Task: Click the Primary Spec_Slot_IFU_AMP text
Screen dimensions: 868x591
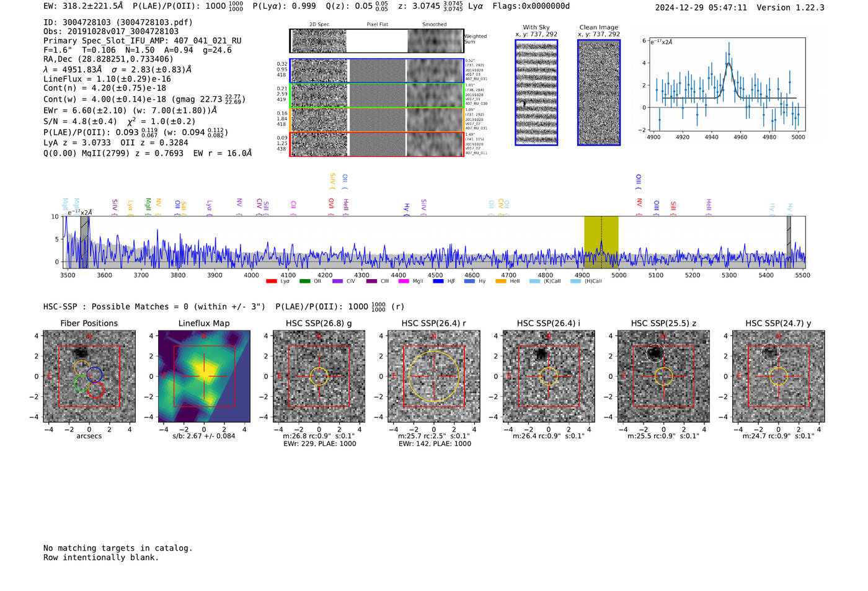Action: pos(143,41)
